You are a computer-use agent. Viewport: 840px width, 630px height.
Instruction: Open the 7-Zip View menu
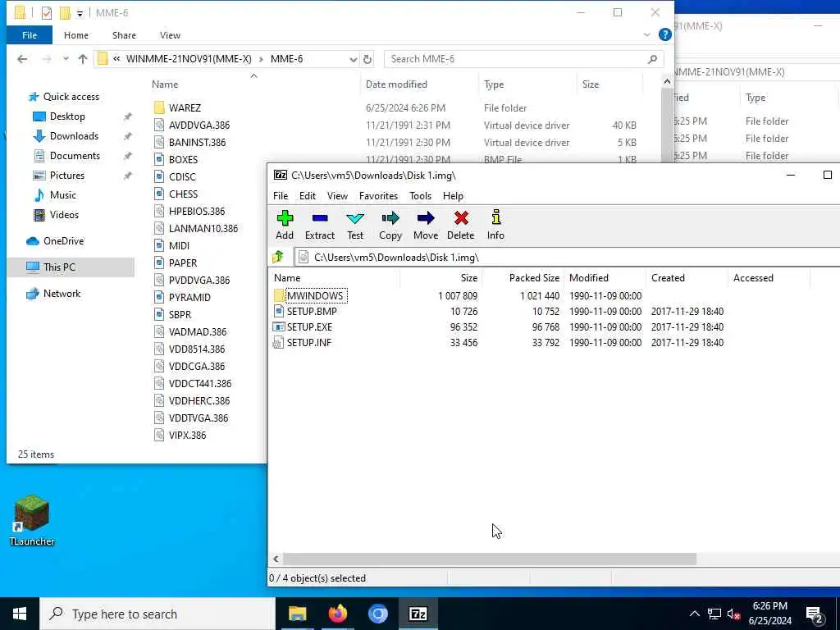tap(337, 196)
